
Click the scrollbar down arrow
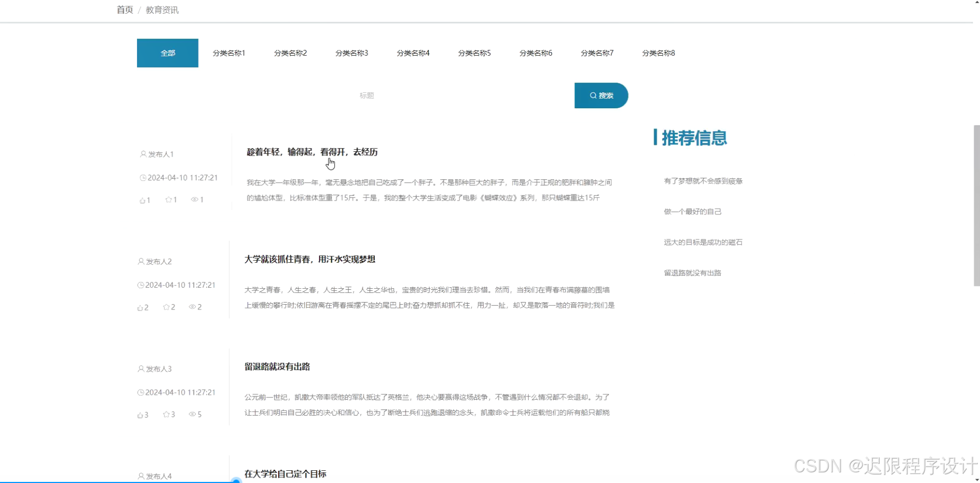pos(977,480)
